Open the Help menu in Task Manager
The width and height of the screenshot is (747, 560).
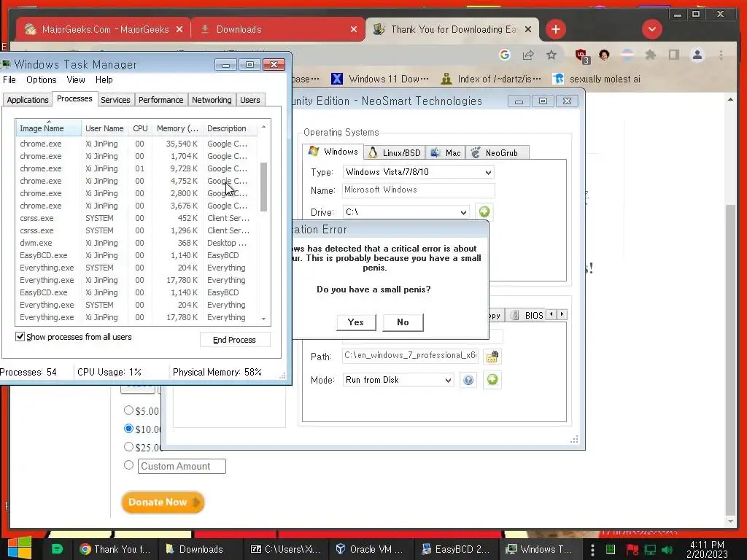[x=104, y=79]
